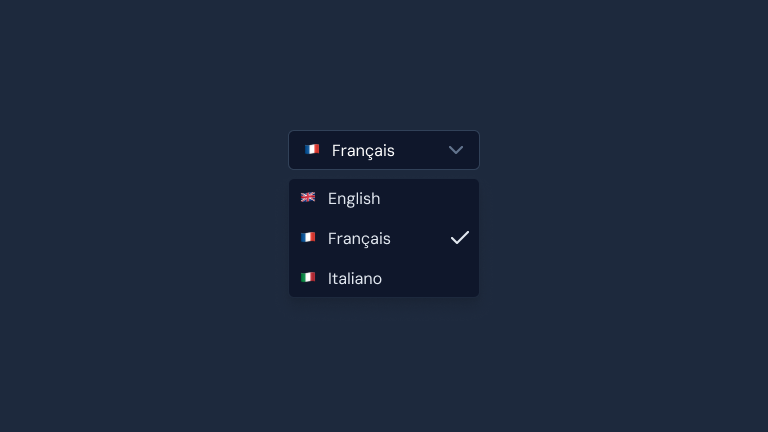This screenshot has height=432, width=768.
Task: Click the French flag in the options list
Action: click(308, 238)
